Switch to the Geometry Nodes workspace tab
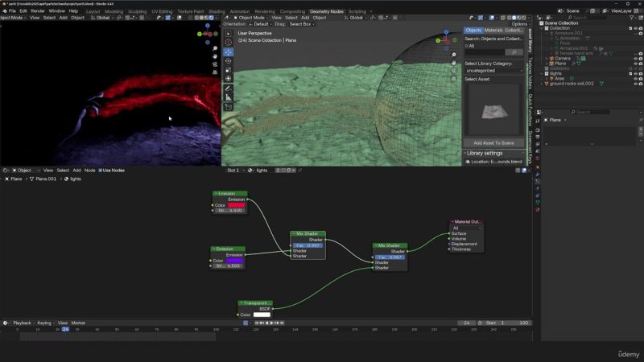 325,11
